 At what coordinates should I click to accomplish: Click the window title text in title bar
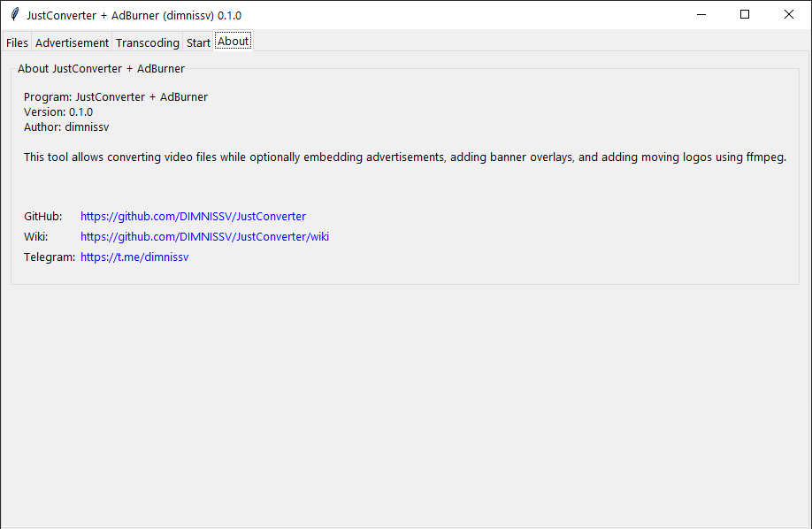point(134,16)
